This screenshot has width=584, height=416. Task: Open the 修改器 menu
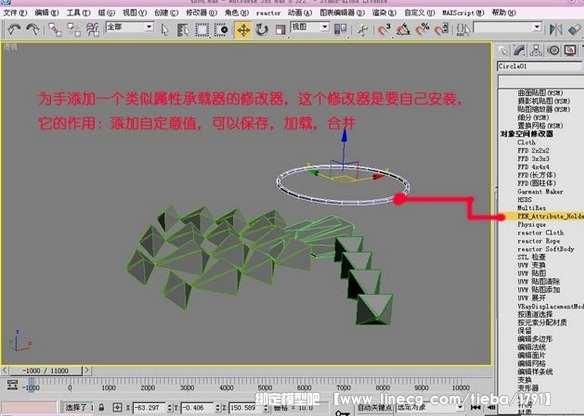201,13
